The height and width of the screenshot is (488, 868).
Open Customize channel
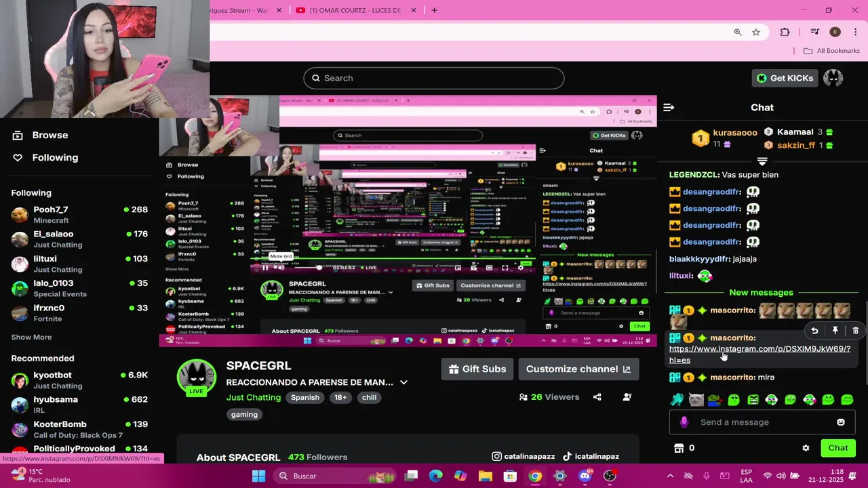click(x=578, y=369)
